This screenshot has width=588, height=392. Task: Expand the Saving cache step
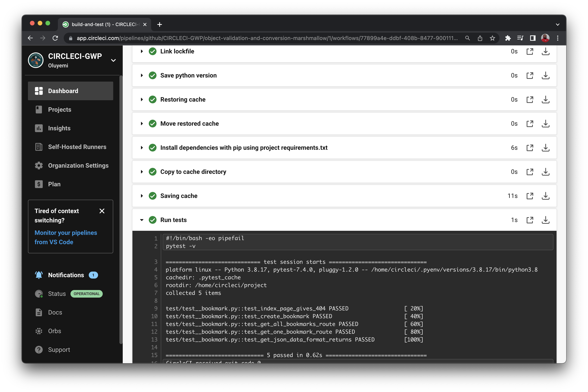142,196
